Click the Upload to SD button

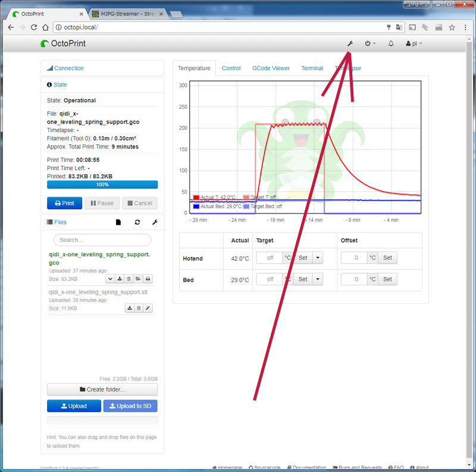click(130, 406)
